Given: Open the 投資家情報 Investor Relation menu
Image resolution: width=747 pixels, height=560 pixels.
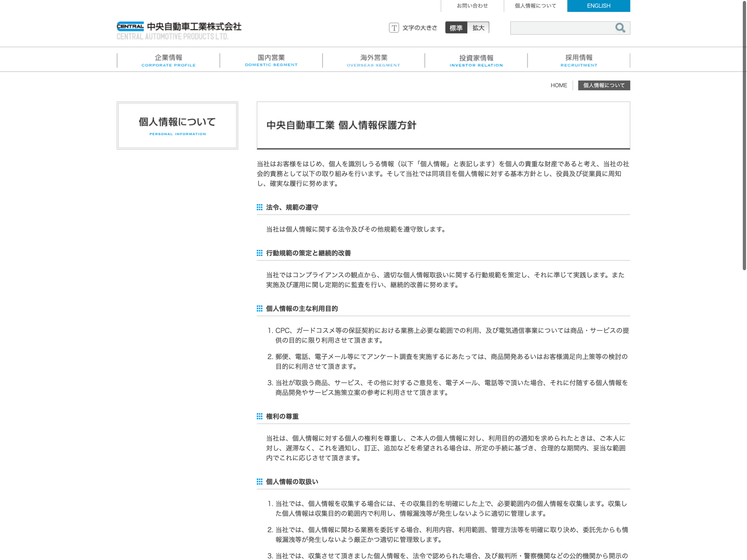Looking at the screenshot, I should (x=476, y=60).
